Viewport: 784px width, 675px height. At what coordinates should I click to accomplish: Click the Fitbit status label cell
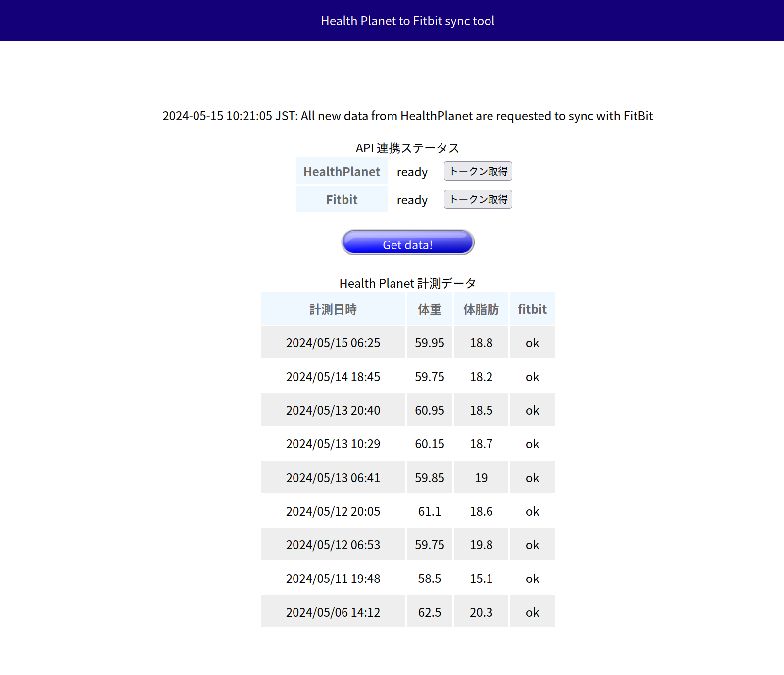tap(342, 199)
